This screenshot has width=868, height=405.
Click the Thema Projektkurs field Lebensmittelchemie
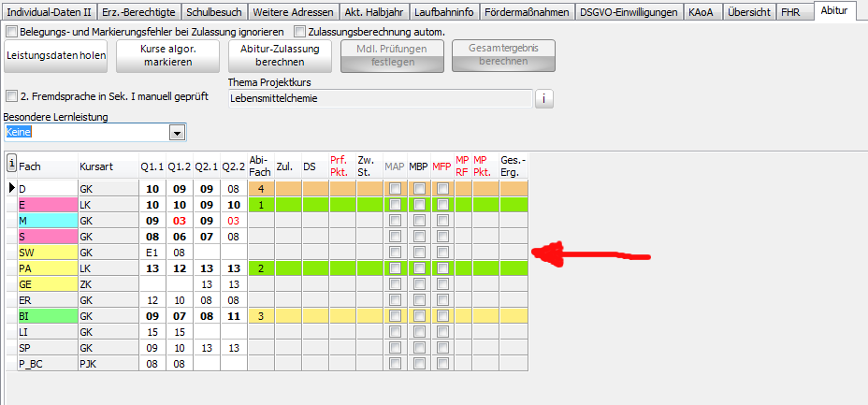381,99
